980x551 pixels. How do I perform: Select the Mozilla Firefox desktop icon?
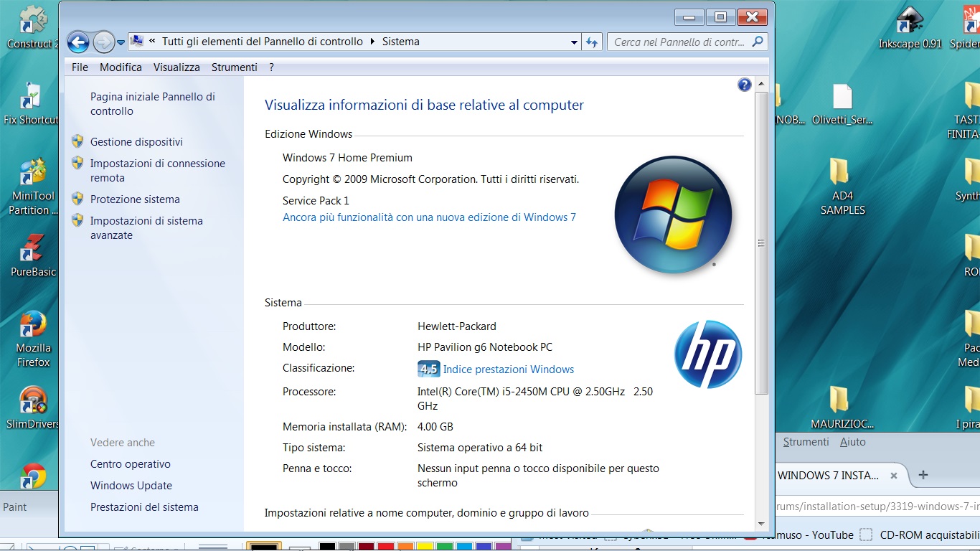click(33, 339)
